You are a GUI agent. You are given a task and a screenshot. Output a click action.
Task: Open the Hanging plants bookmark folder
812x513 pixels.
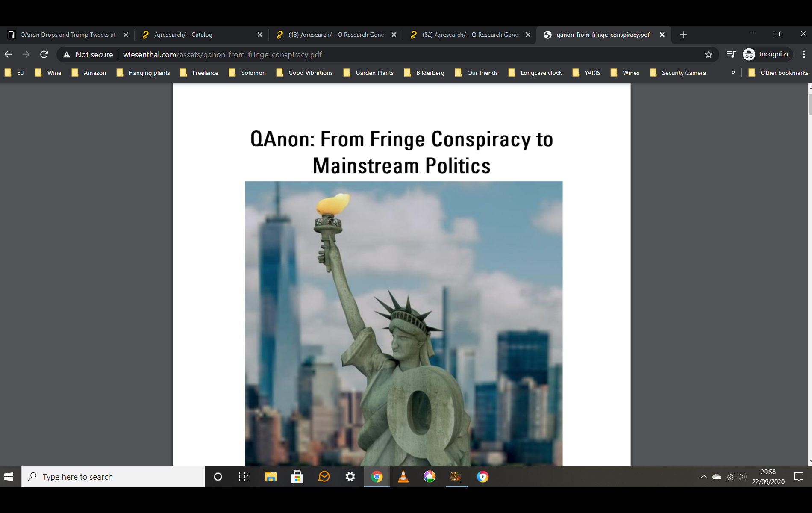(143, 73)
